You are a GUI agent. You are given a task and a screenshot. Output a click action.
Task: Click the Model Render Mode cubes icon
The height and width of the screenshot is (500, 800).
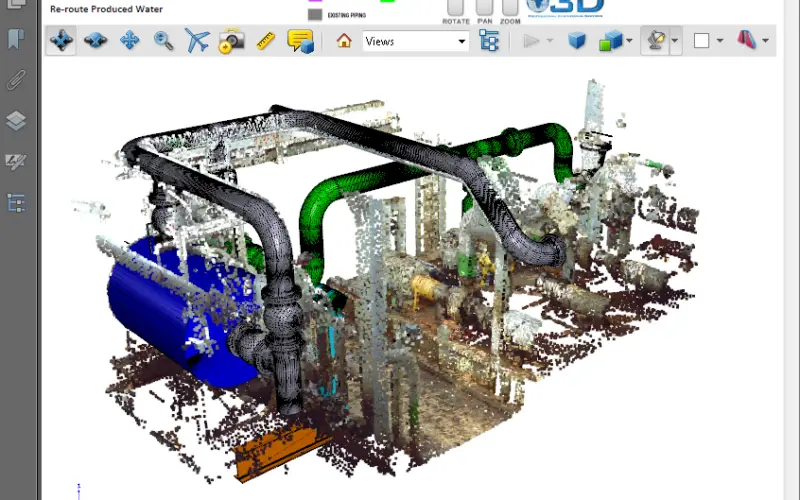(611, 41)
